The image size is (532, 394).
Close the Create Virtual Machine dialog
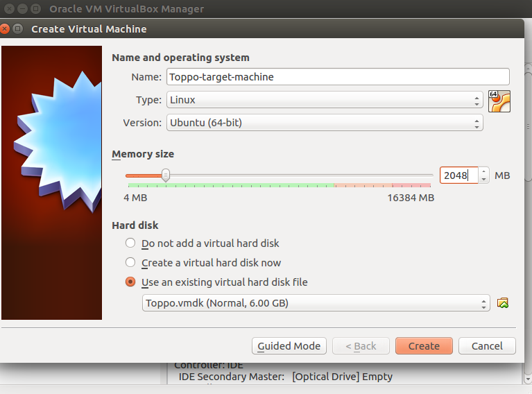pos(4,29)
